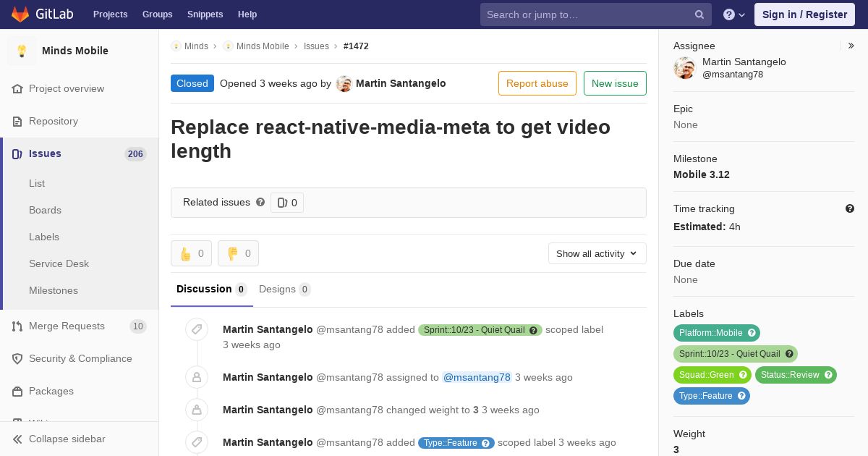868x456 pixels.
Task: Click the Issues sidebar icon
Action: click(x=17, y=154)
